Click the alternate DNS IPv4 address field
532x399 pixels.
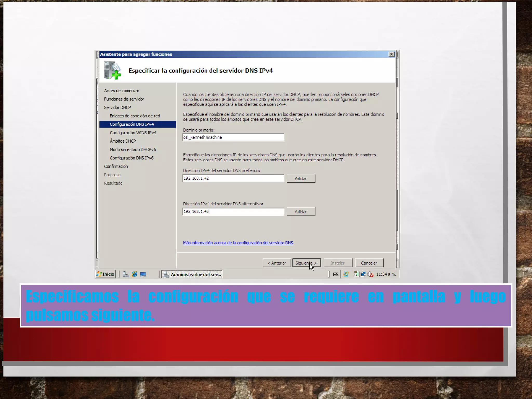click(x=233, y=211)
